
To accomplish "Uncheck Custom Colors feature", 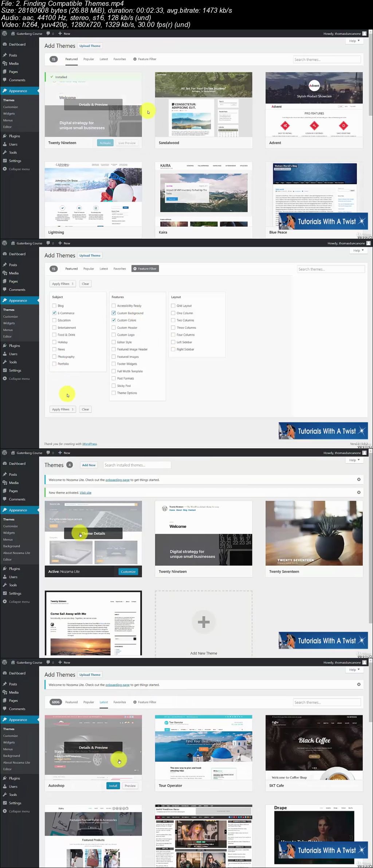I will (114, 320).
